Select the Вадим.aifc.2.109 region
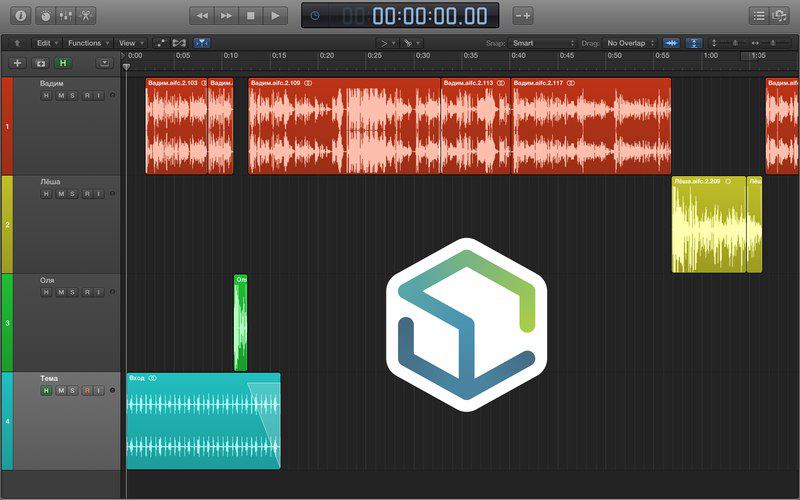800x500 pixels. coord(344,126)
